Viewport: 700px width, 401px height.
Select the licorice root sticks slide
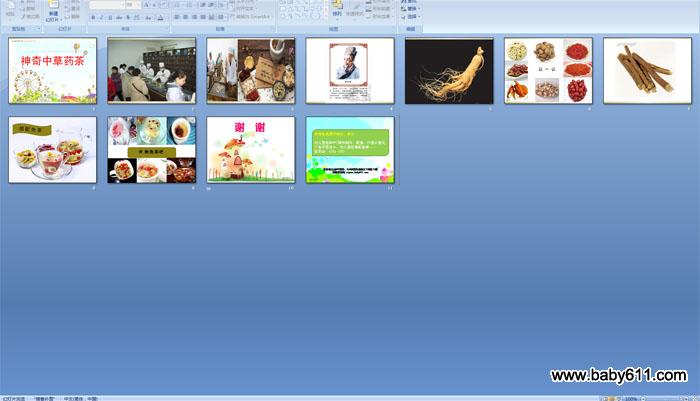(x=647, y=71)
